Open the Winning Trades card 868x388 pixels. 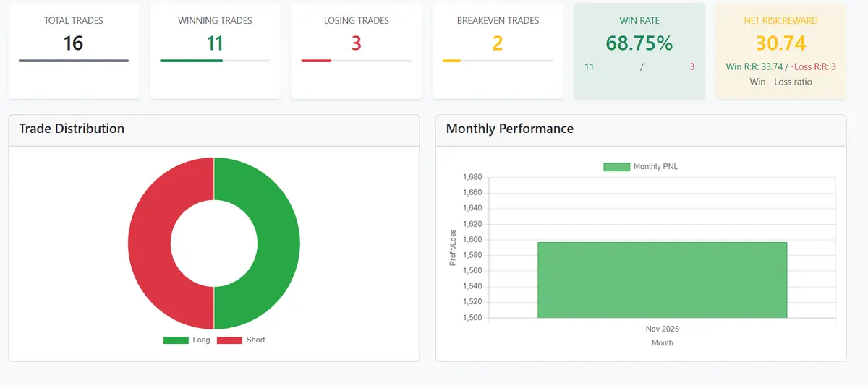(215, 51)
